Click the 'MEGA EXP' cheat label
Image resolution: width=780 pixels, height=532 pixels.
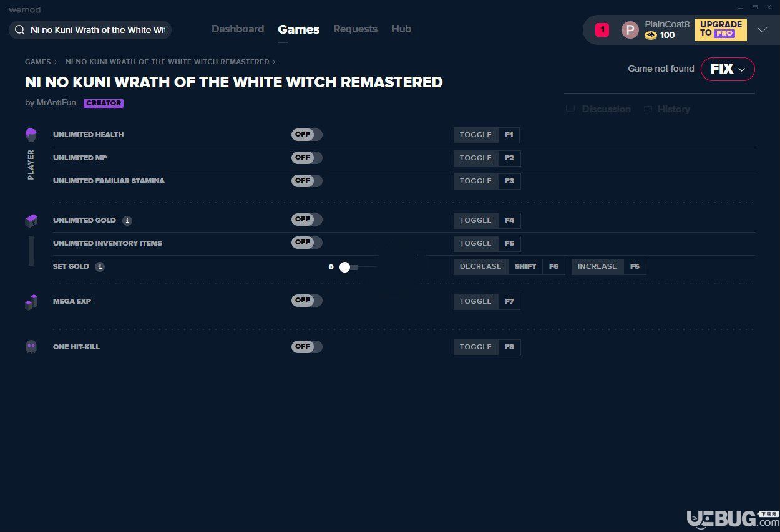coord(72,301)
